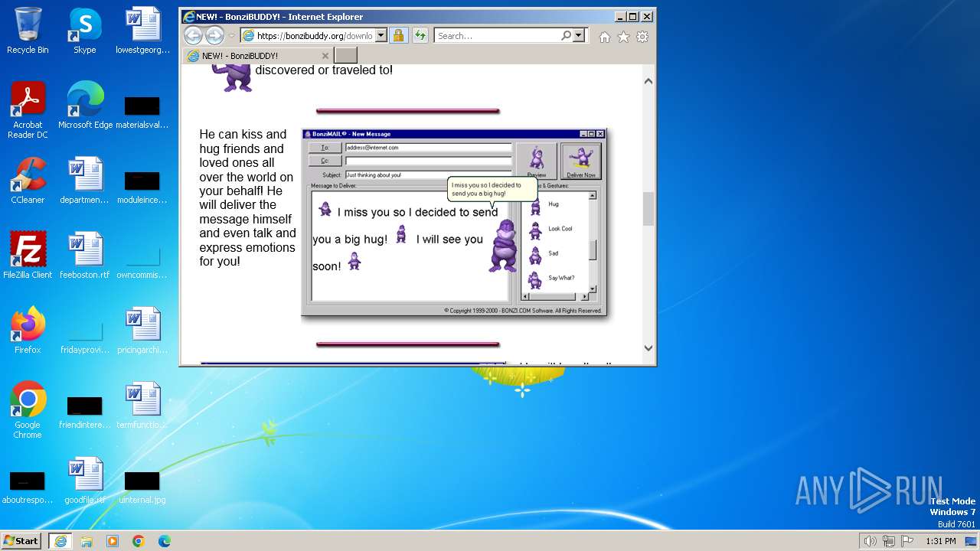
Task: Open a new blank tab button
Action: 346,56
